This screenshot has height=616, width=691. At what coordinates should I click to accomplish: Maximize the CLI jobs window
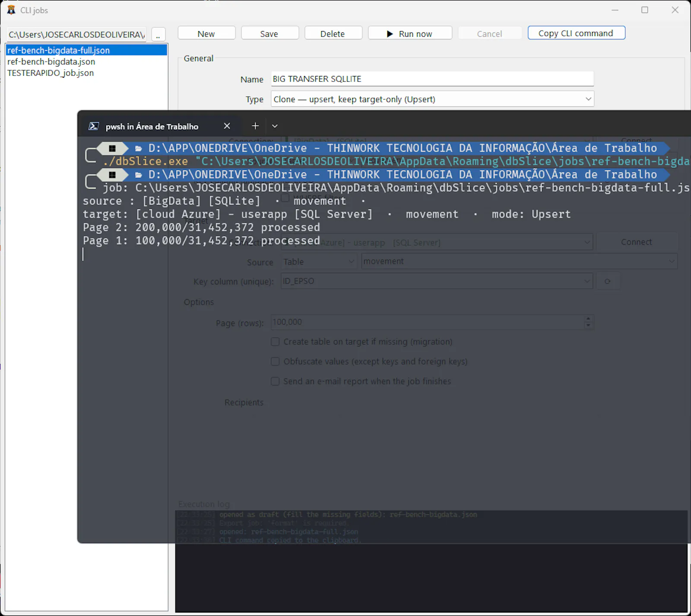coord(645,10)
